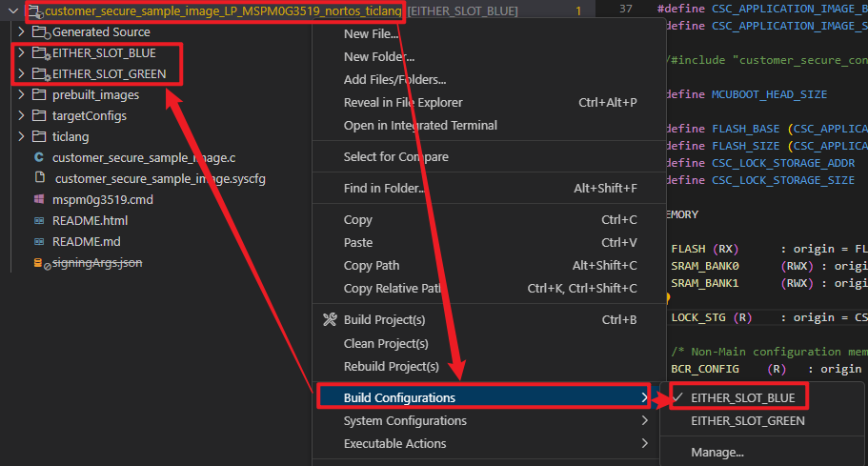868x466 pixels.
Task: Select Open in Integrated Terminal
Action: pyautogui.click(x=420, y=126)
